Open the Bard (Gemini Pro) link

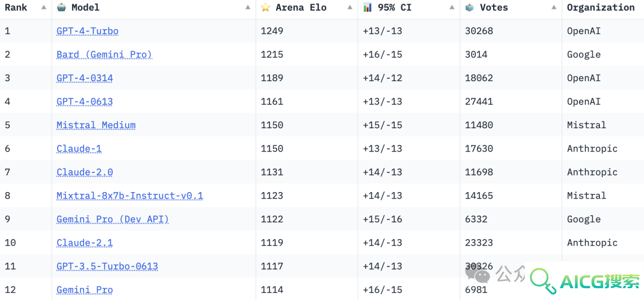click(104, 55)
